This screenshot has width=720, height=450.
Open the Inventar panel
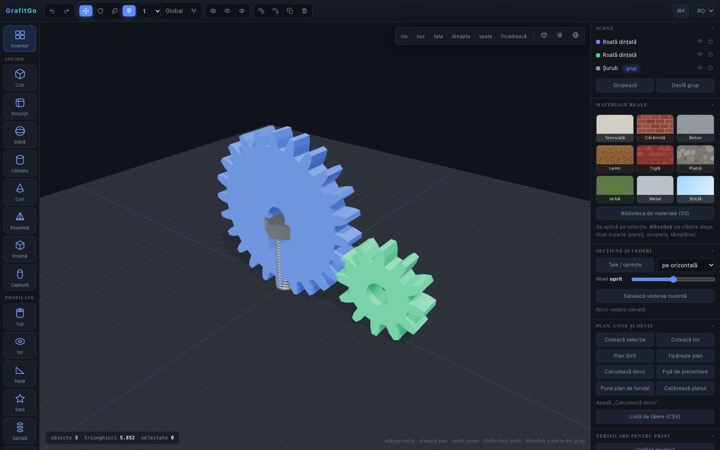(20, 38)
